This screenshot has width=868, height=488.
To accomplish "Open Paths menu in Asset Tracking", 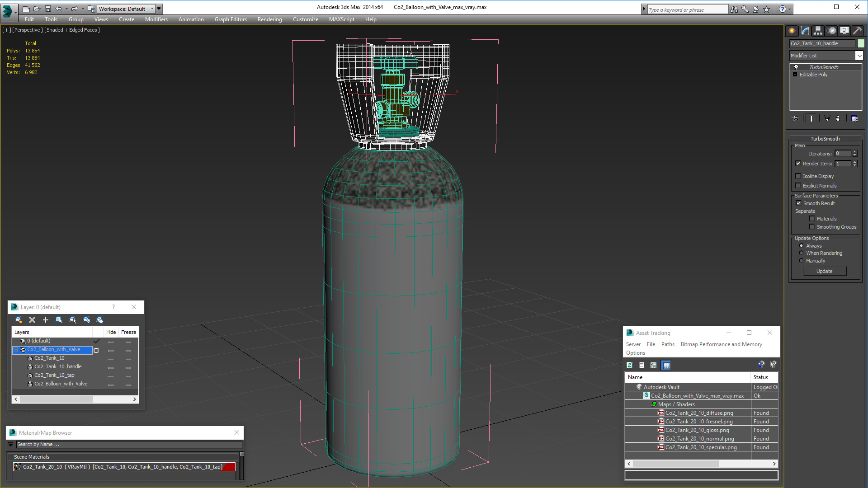I will [x=668, y=344].
